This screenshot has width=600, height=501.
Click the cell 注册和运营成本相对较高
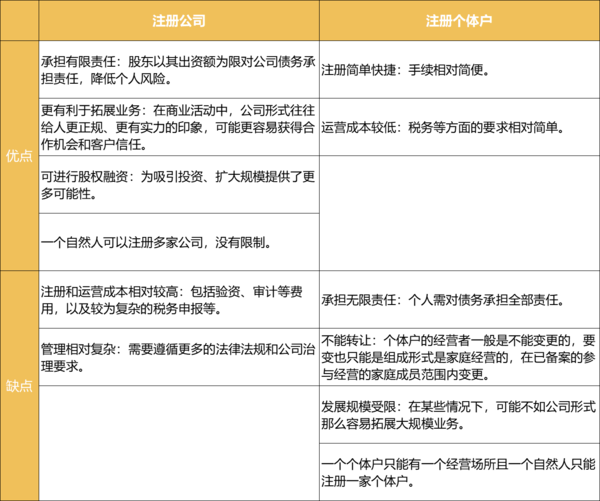point(179,299)
